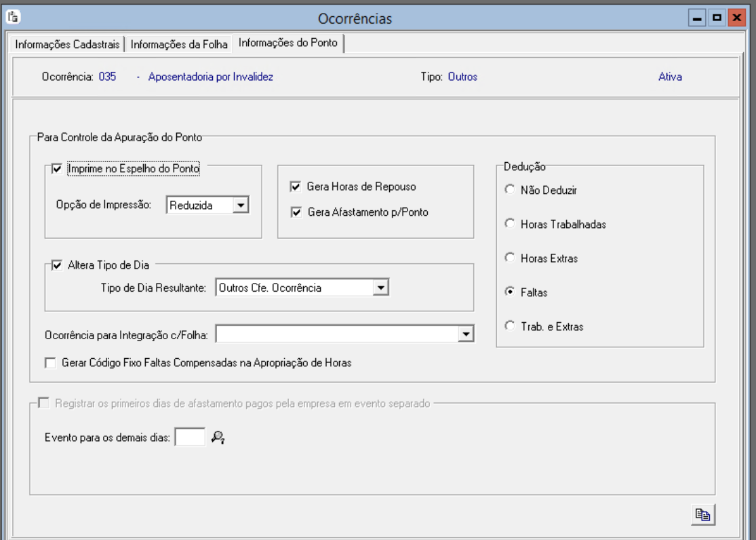Enable Gerar Código Fixo Faltas Compensadas checkbox
The image size is (756, 540).
coord(50,363)
